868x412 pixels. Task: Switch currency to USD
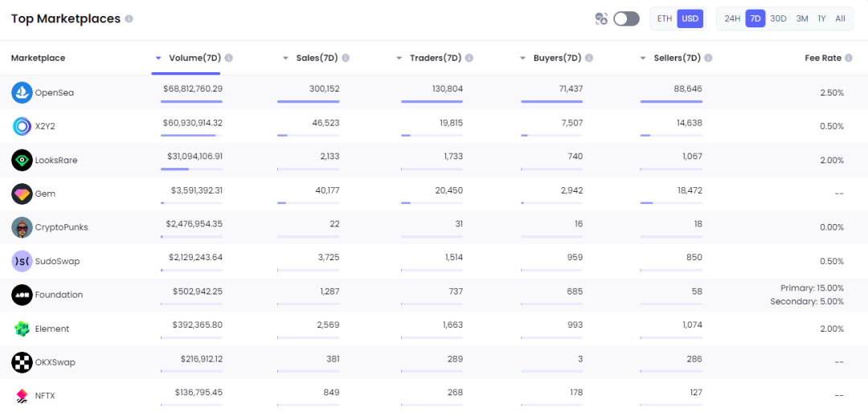click(690, 18)
